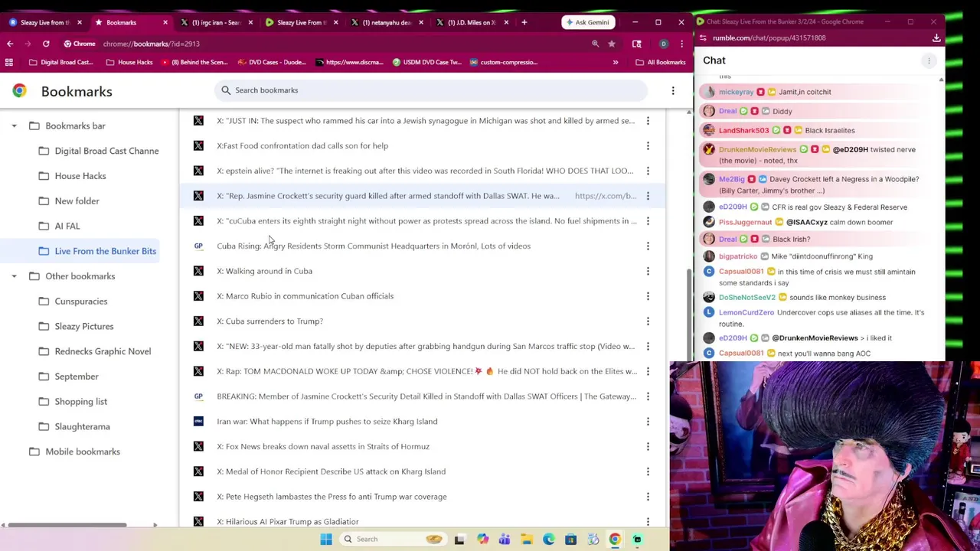Click the 'Fox News breaks down naval assetts' bookmark
980x551 pixels.
423,446
